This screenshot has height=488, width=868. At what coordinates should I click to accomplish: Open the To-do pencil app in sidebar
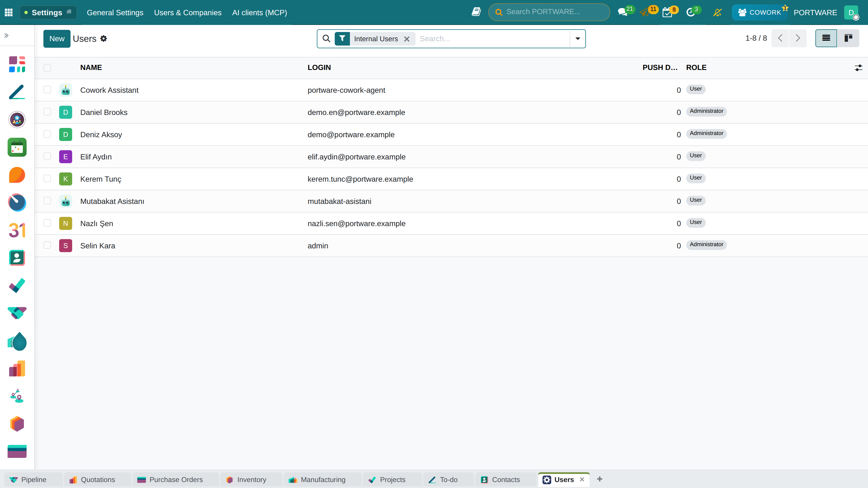tap(17, 92)
